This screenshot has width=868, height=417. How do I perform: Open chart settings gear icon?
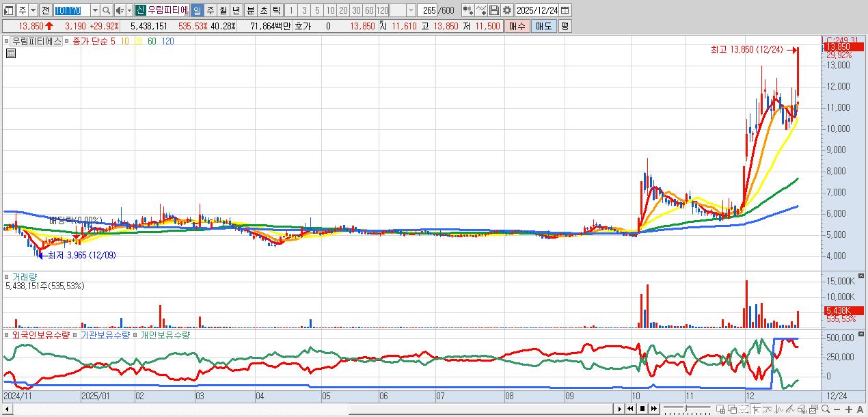(x=506, y=10)
